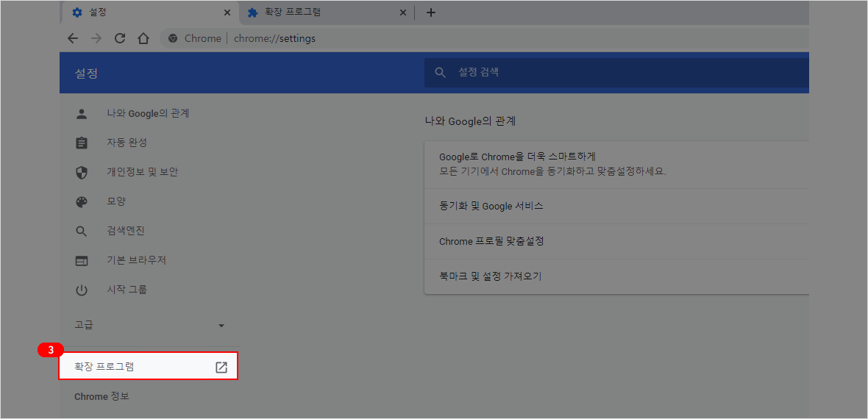Select 자동 완성 in sidebar
Viewport: 868px width, 419px height.
[127, 143]
